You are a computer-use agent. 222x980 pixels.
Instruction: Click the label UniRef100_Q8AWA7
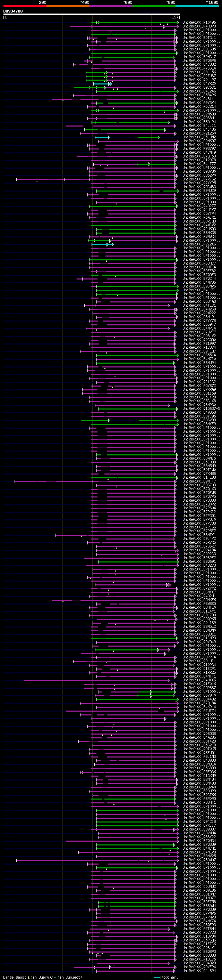[x=199, y=860]
